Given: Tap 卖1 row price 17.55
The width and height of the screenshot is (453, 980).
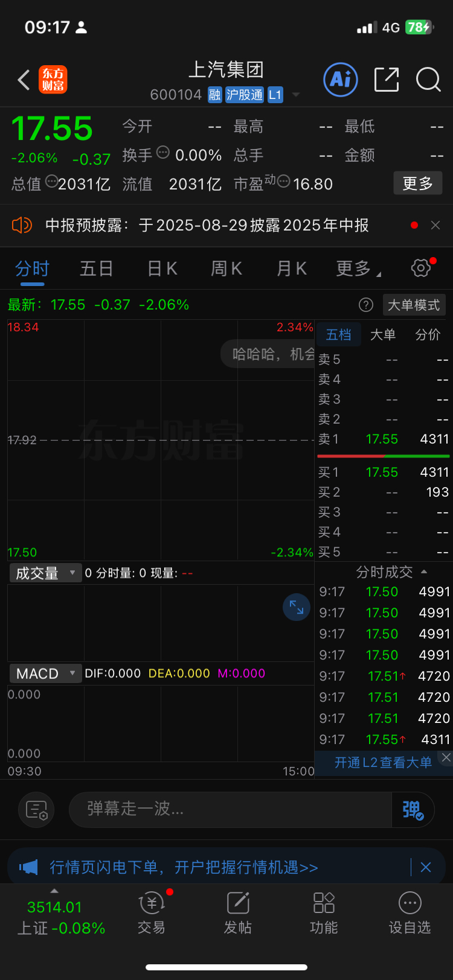Looking at the screenshot, I should (382, 439).
